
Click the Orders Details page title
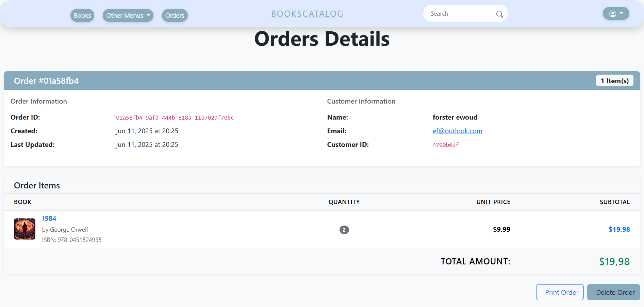tap(322, 39)
